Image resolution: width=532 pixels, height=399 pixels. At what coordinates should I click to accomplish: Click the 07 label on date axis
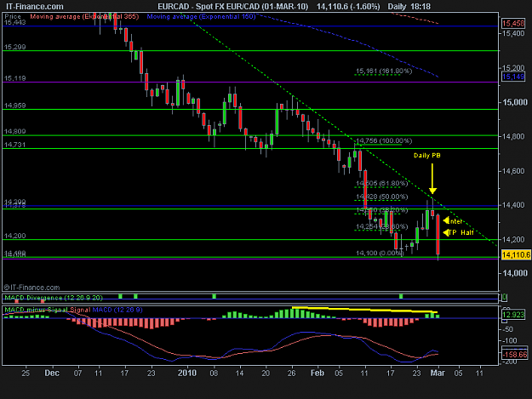click(x=77, y=373)
